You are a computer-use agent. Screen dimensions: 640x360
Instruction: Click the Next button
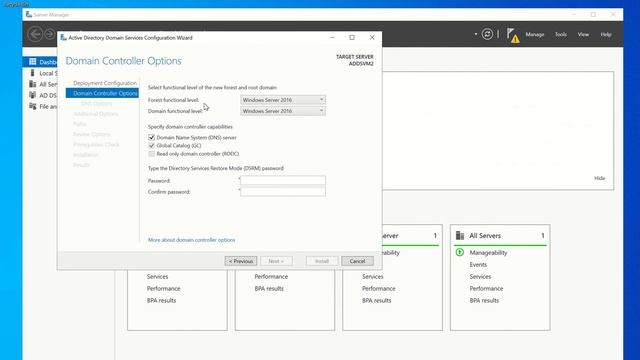(x=276, y=261)
